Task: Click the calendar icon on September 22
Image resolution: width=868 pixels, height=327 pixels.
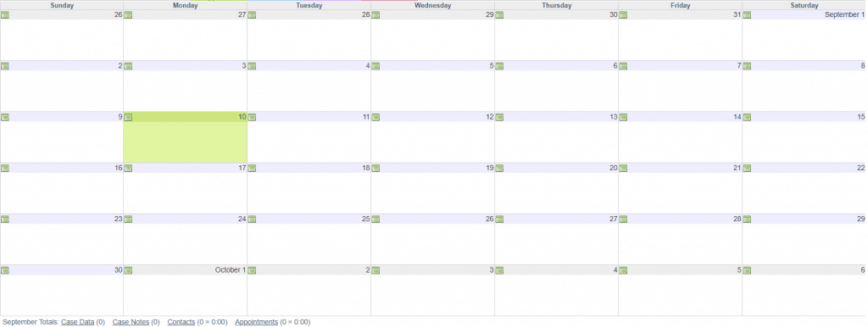Action: click(x=748, y=169)
